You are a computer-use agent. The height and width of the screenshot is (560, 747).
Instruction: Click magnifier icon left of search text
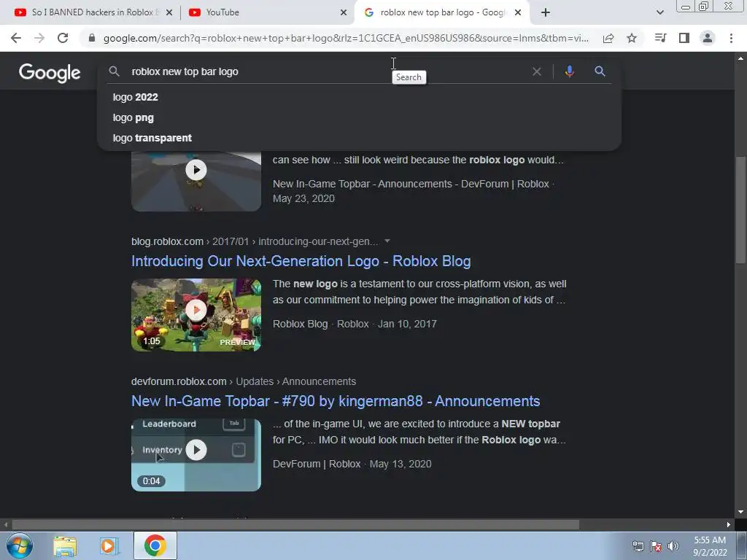click(114, 71)
